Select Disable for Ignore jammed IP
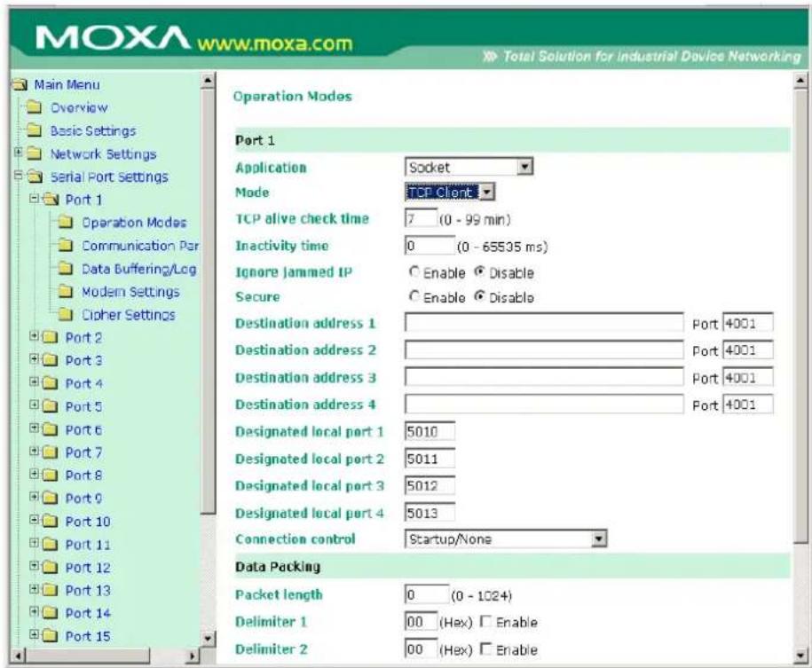This screenshot has height=668, width=812. coord(479,271)
